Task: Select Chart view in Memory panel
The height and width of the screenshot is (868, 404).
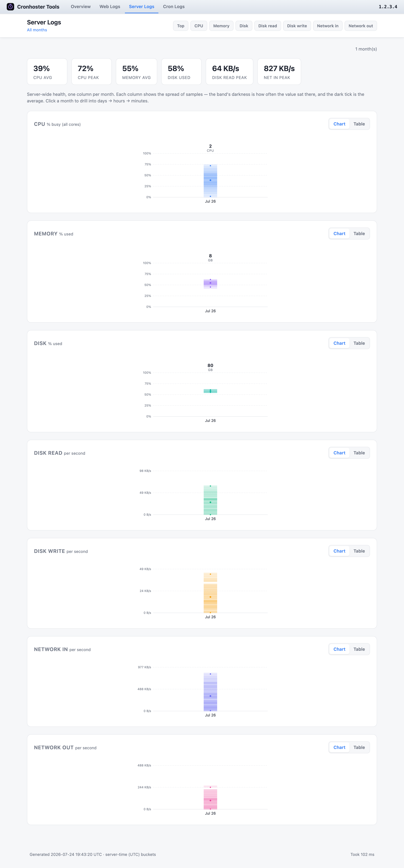Action: (x=339, y=234)
